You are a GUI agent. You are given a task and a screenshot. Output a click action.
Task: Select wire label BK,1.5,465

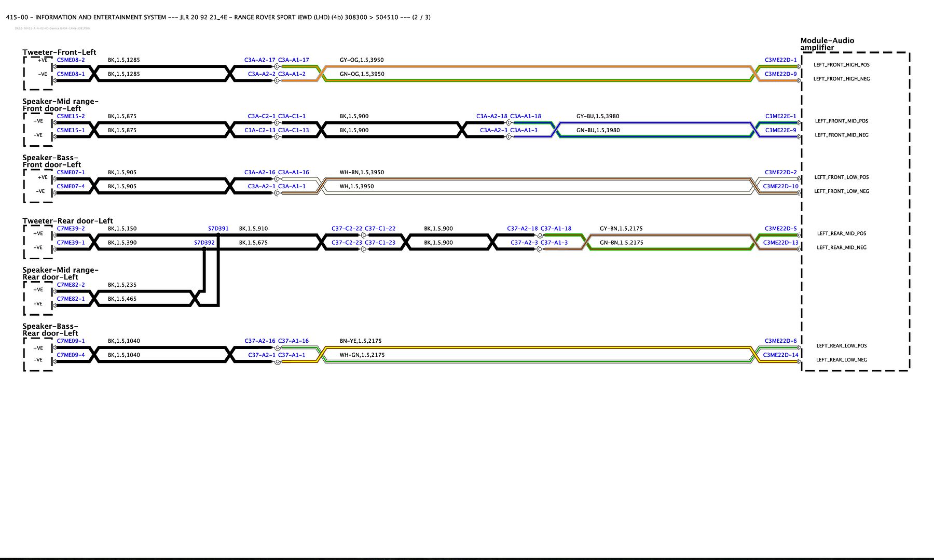(x=122, y=299)
